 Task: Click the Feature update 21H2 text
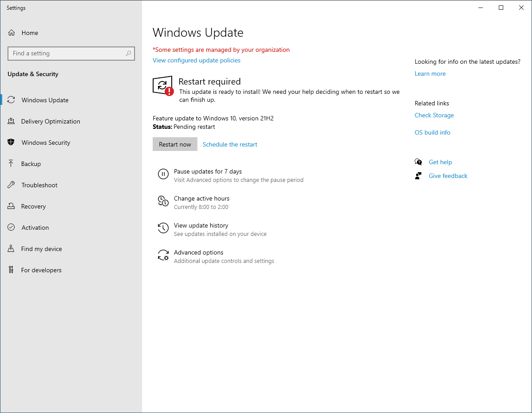pyautogui.click(x=213, y=118)
